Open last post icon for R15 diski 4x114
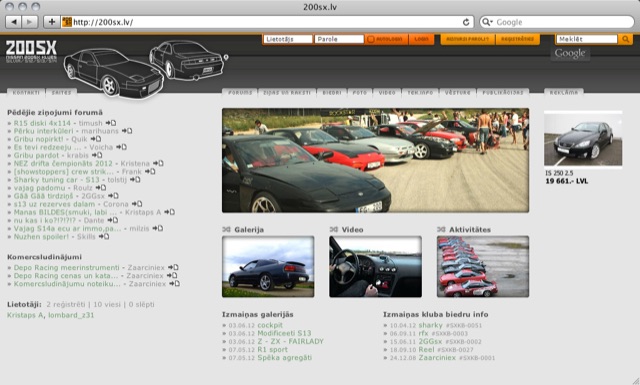640x385 pixels. (111, 123)
